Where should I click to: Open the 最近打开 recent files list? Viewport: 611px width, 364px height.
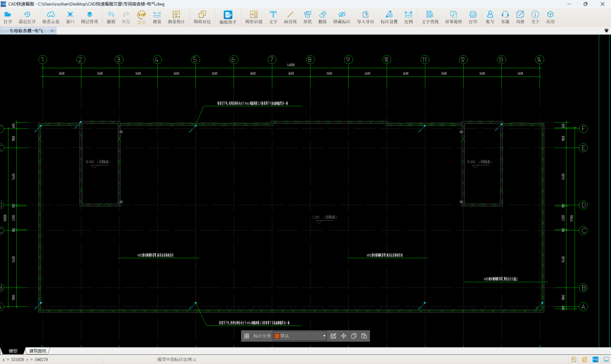pyautogui.click(x=27, y=17)
